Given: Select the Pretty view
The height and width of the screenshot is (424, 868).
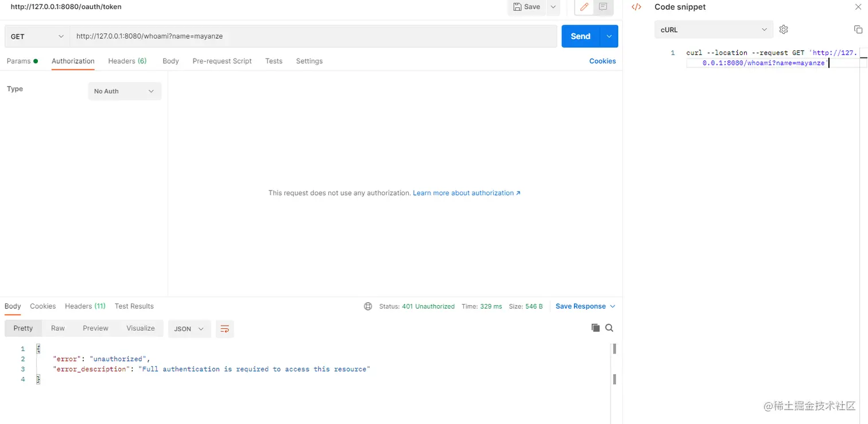Looking at the screenshot, I should (x=23, y=328).
